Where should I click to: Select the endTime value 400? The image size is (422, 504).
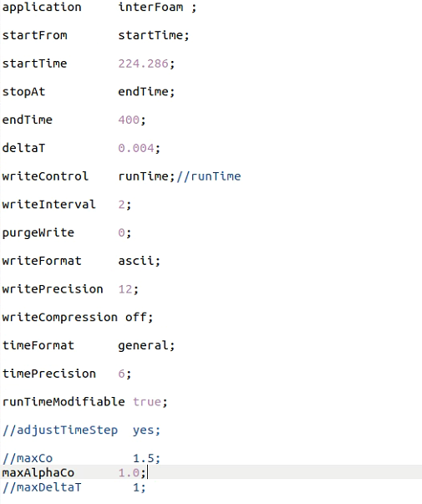pos(129,120)
